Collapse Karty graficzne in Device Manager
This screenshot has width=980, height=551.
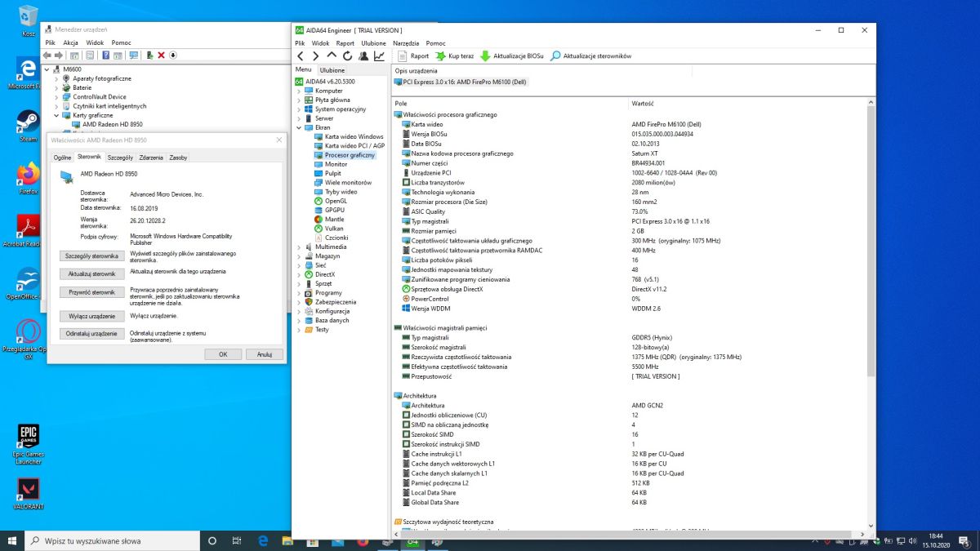(56, 115)
